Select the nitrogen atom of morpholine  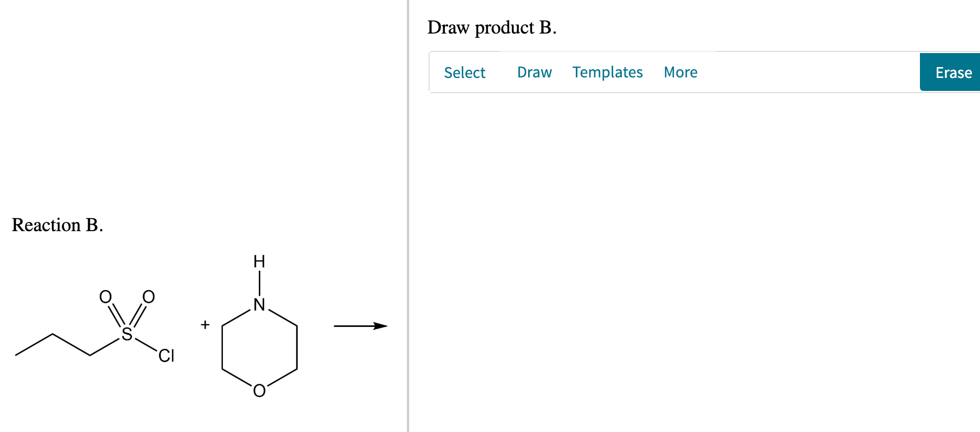pos(260,305)
